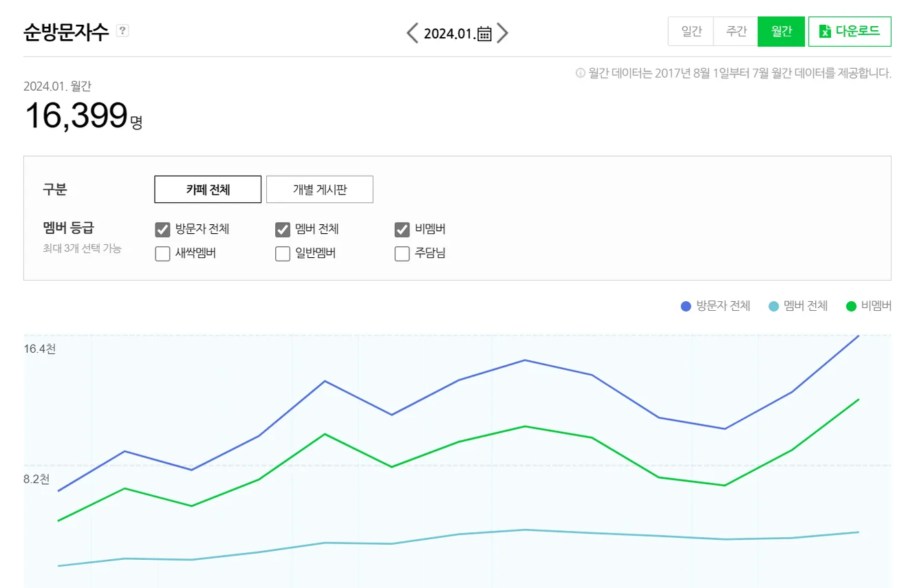Uncheck the 방문자 전체 checkbox

coord(162,230)
